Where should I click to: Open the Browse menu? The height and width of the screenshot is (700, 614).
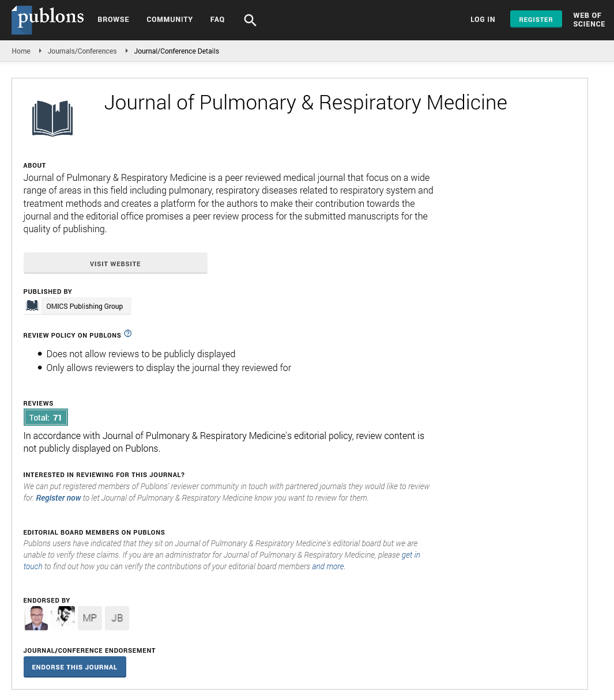point(113,20)
